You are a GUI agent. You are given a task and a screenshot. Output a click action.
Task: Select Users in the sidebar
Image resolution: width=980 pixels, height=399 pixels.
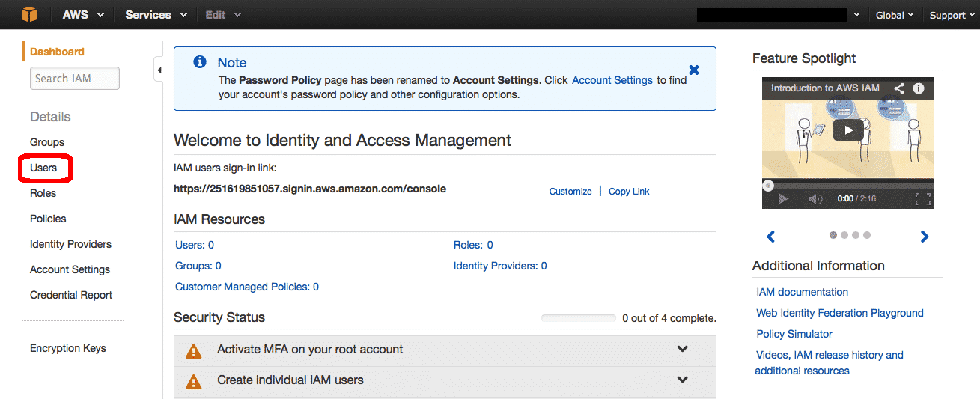pos(43,168)
